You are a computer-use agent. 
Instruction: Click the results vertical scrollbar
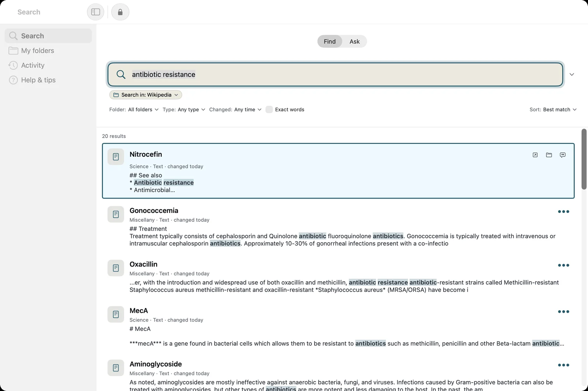(x=584, y=159)
